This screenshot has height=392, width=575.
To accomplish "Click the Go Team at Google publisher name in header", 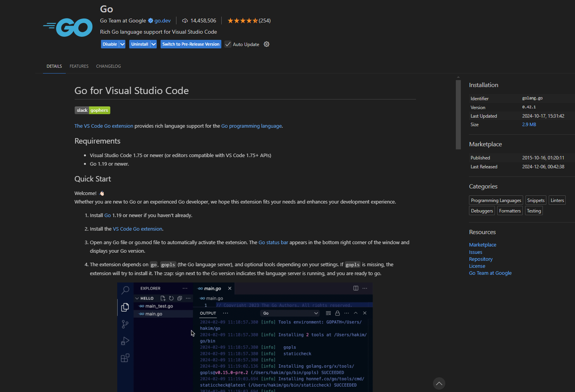I will coord(123,21).
